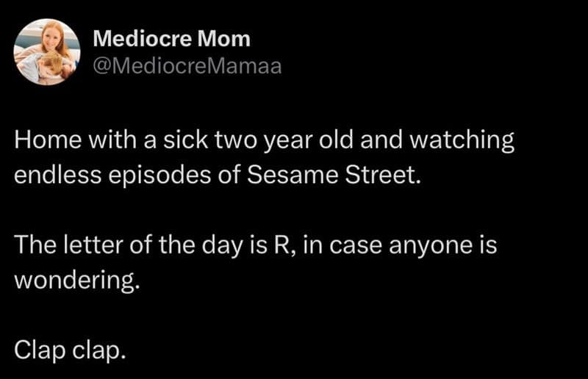Screen dimensions: 588x379
Task: Open the @MediocreMamaa handle link
Action: [187, 67]
